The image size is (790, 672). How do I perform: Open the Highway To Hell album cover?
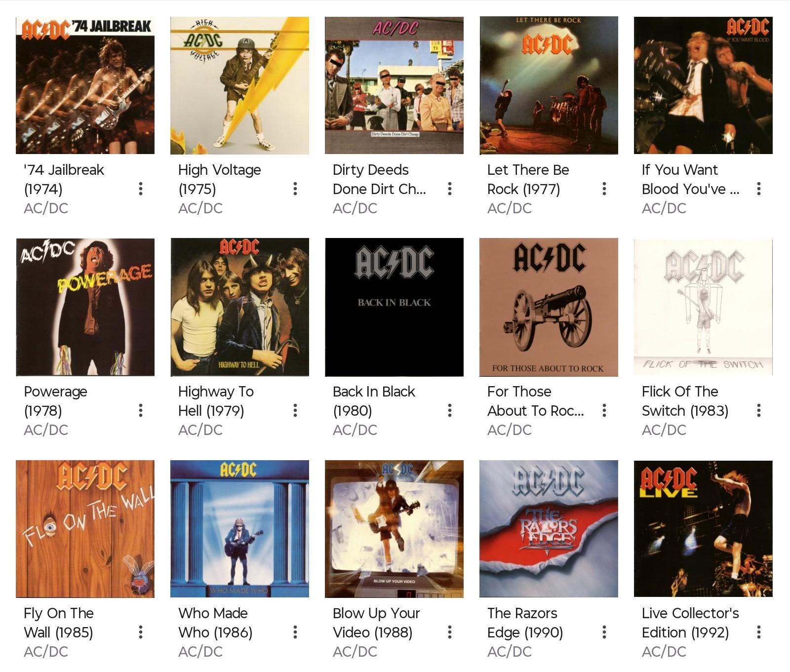pos(239,307)
